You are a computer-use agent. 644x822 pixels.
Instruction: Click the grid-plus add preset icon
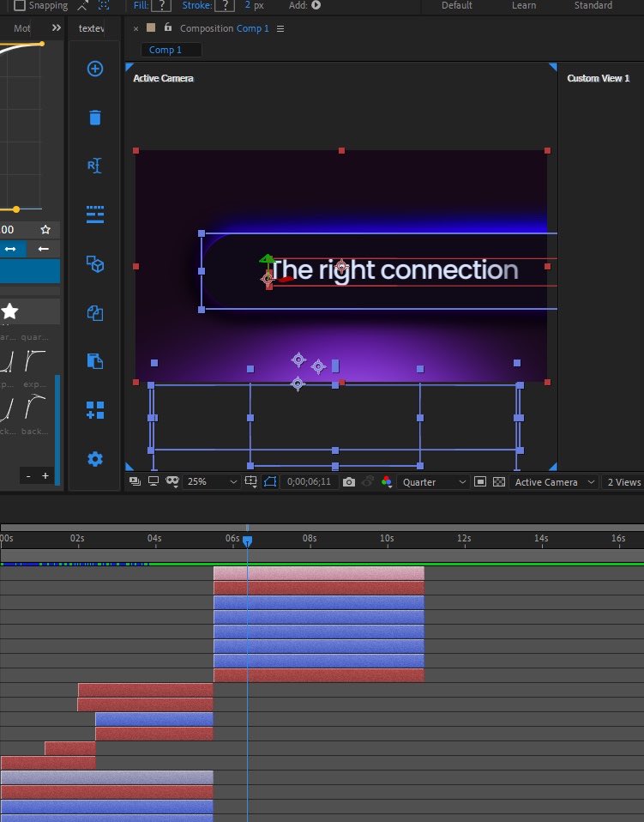95,410
